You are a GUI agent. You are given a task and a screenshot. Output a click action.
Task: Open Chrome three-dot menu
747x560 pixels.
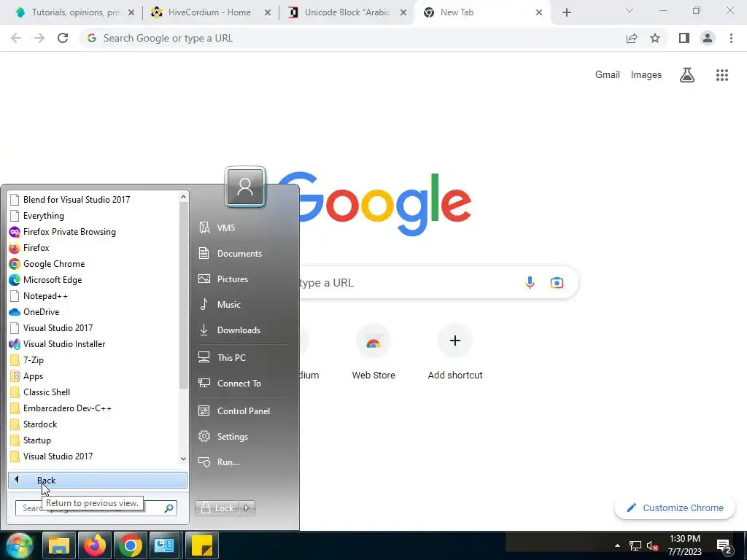pyautogui.click(x=731, y=38)
